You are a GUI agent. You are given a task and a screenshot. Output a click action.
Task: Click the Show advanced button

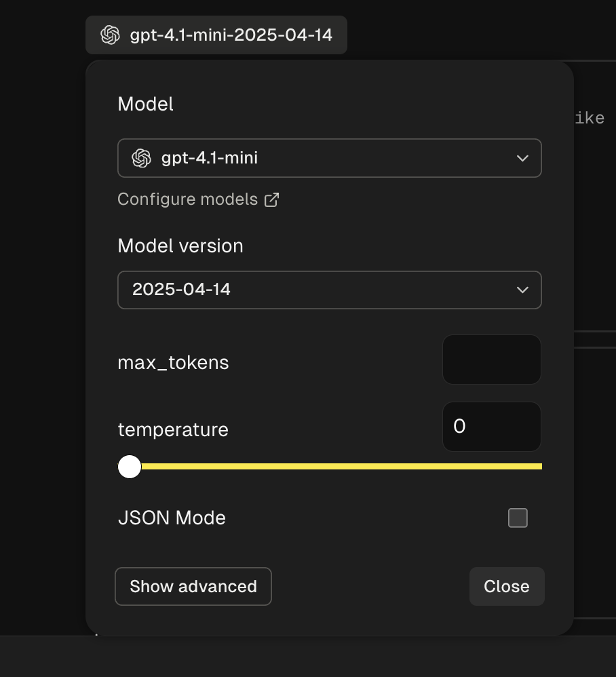(x=193, y=586)
